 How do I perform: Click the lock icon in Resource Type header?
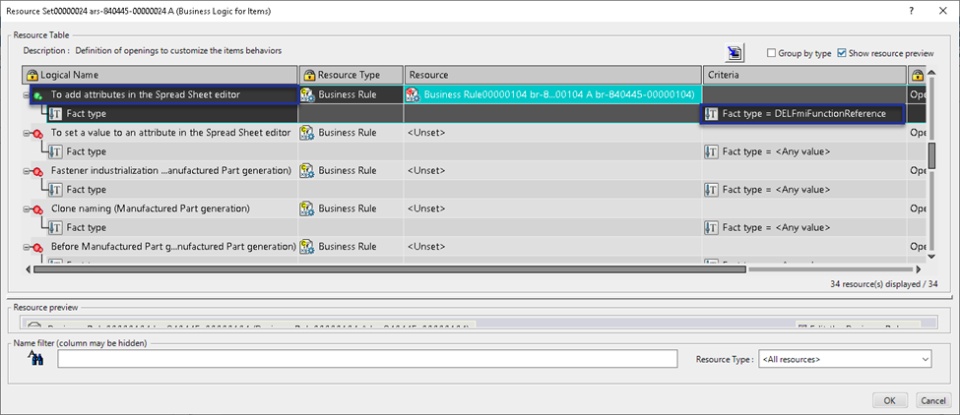click(309, 75)
